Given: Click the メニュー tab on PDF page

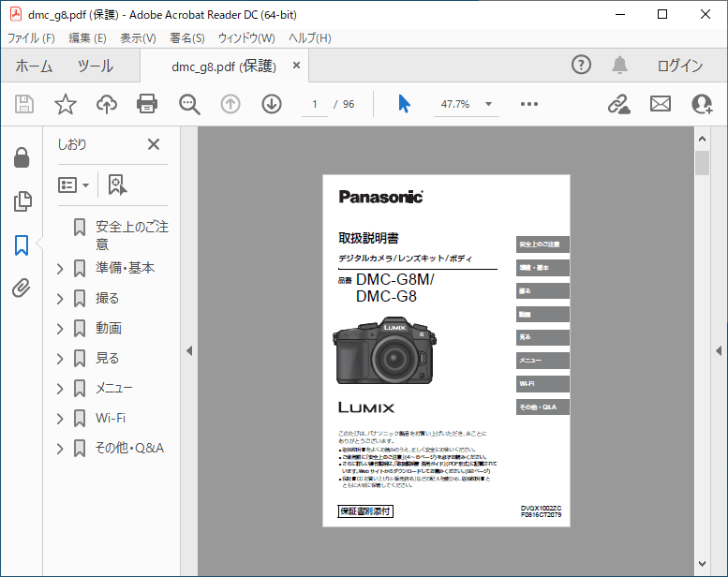Looking at the screenshot, I should (542, 361).
